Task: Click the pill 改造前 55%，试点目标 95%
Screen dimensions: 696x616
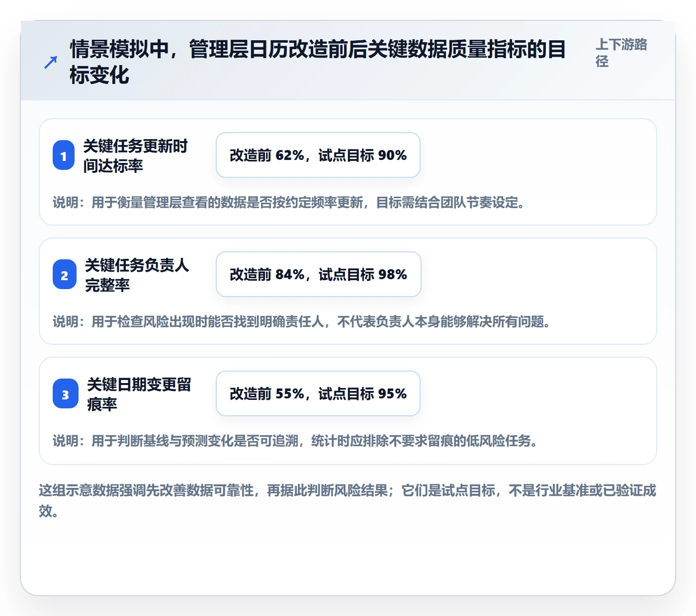Action: (318, 393)
